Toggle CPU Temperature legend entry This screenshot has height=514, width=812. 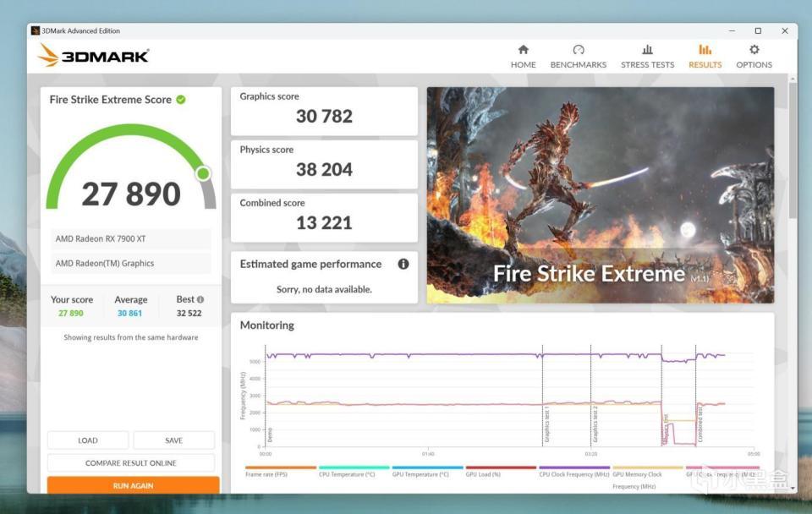point(354,471)
